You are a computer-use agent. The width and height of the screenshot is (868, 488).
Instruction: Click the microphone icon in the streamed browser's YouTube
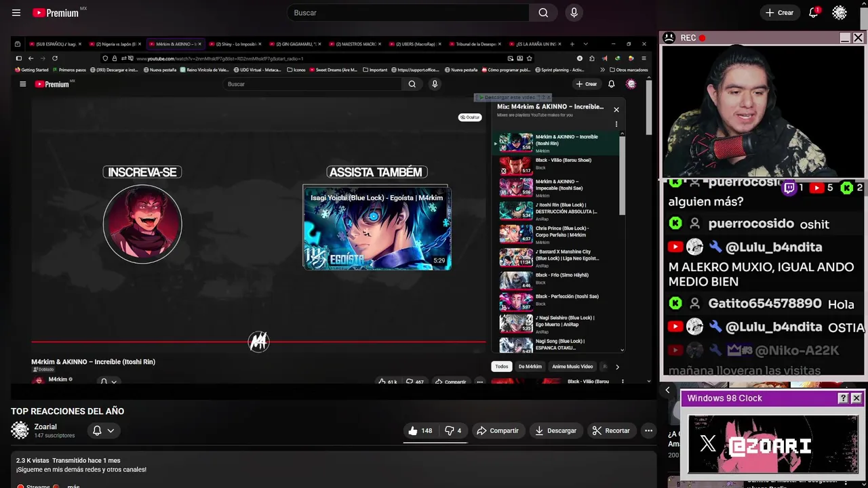(x=435, y=84)
